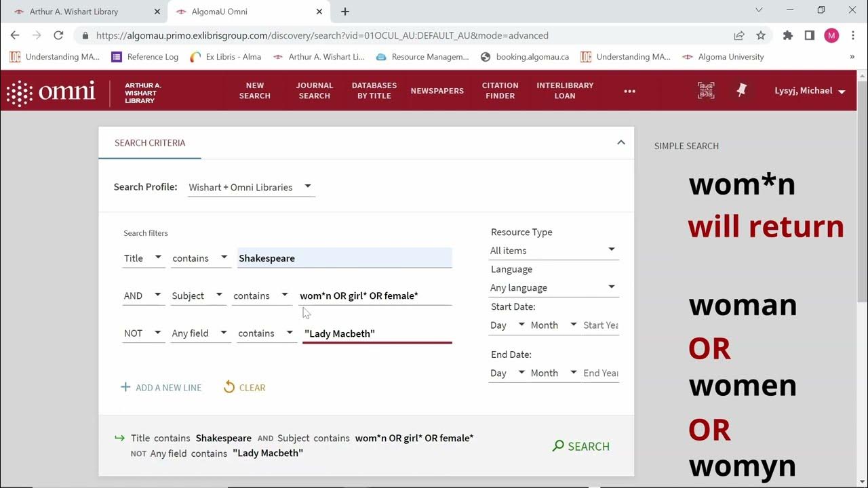Click the End Year field

601,373
